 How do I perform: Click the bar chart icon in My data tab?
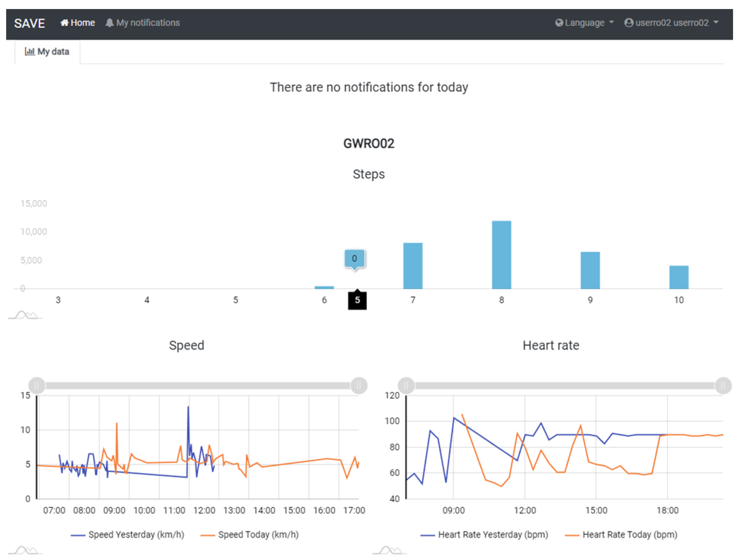point(29,52)
